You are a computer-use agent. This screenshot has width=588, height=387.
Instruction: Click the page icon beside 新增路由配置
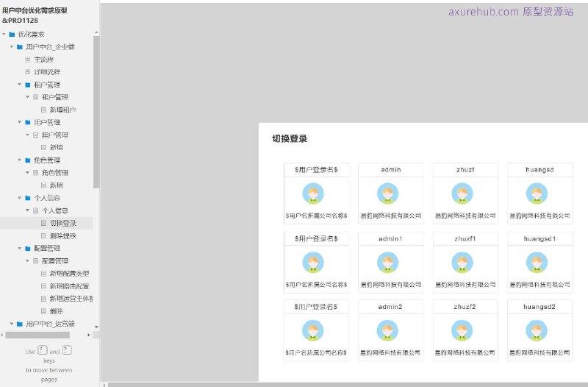coord(43,286)
